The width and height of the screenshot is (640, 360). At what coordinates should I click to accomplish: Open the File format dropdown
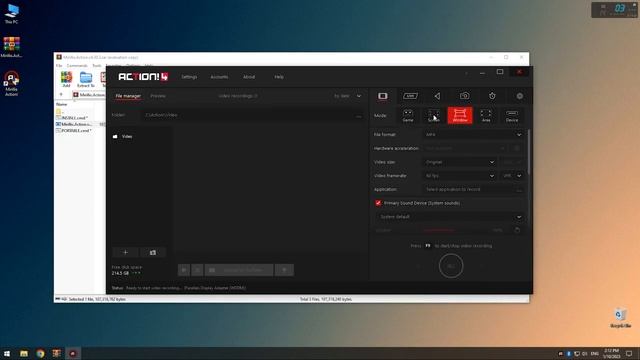(473, 134)
